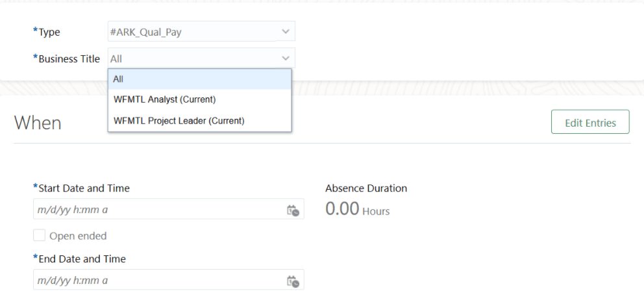
Task: Click the "Business Title" field label
Action: pos(69,59)
